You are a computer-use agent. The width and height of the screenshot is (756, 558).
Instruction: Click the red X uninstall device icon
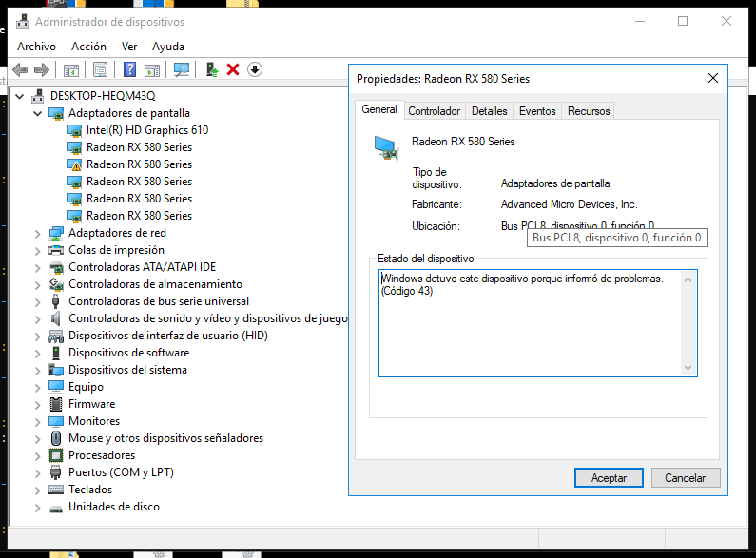tap(233, 70)
